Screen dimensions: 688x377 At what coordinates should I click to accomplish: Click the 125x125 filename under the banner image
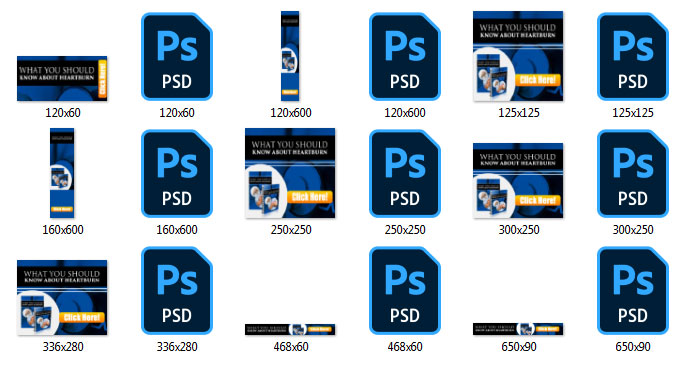pyautogui.click(x=519, y=113)
